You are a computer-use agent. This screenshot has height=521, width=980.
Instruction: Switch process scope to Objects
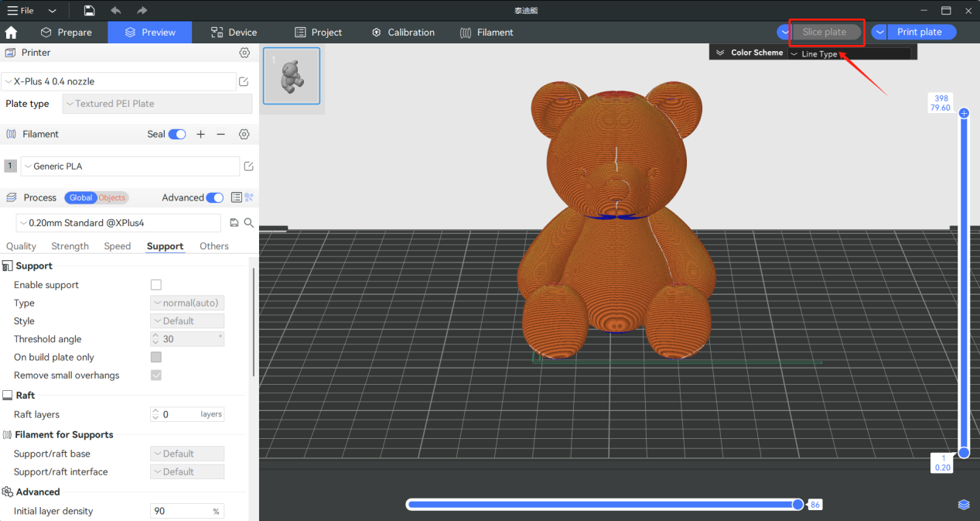112,197
